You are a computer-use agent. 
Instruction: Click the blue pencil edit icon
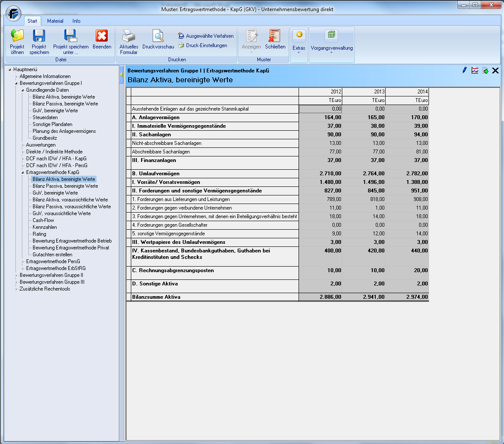pyautogui.click(x=465, y=70)
